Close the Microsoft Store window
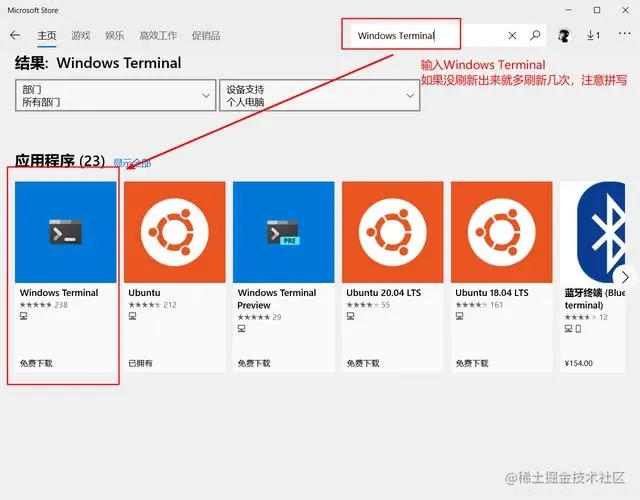Viewport: 640px width, 500px height. (625, 10)
